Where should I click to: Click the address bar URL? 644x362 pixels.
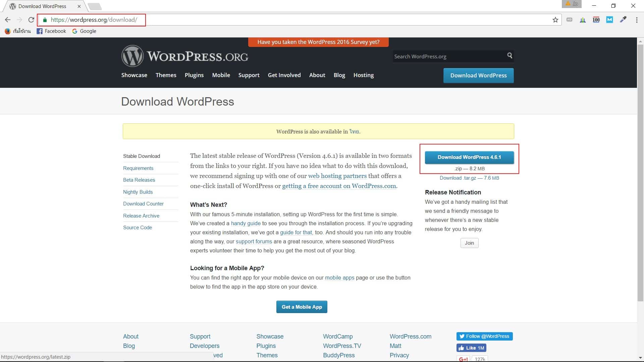(x=94, y=20)
